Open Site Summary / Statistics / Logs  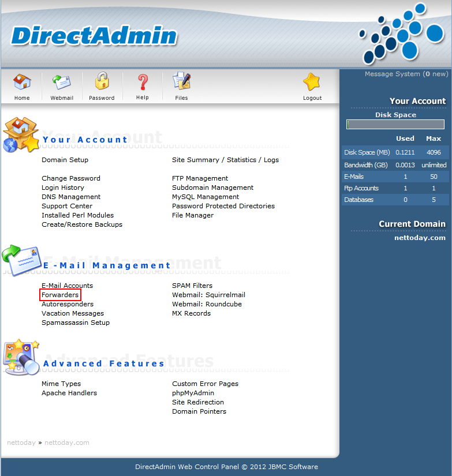[225, 160]
